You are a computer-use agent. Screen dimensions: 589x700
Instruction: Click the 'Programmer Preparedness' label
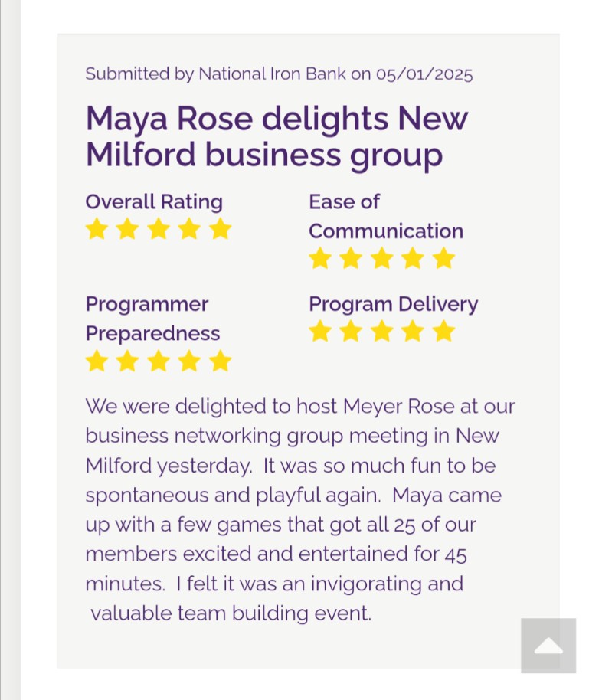152,319
